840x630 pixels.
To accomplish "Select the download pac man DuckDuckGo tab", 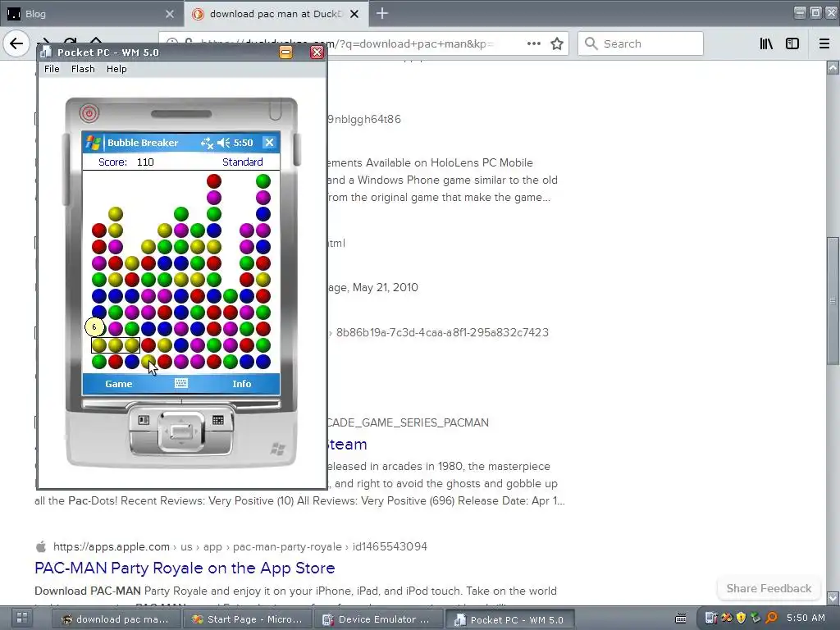I will 276,14.
